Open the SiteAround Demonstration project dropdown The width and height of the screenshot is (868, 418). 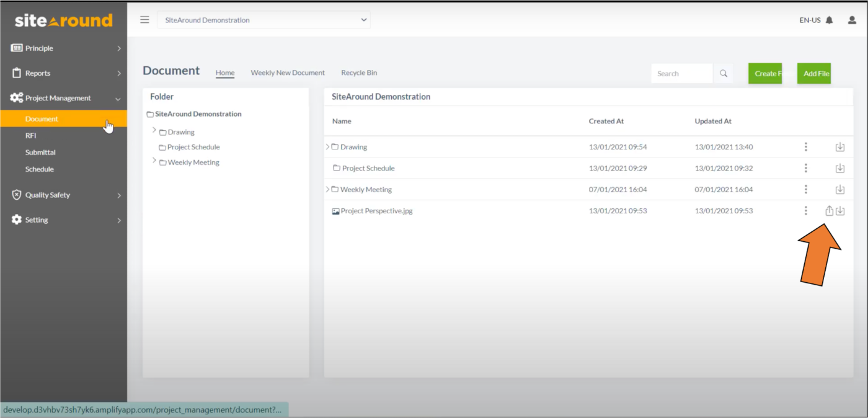tap(263, 19)
